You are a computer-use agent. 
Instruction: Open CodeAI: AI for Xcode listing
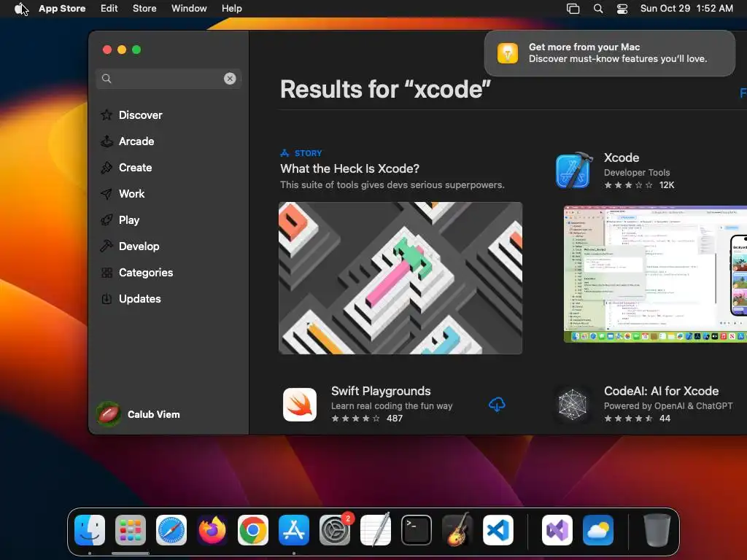(661, 391)
